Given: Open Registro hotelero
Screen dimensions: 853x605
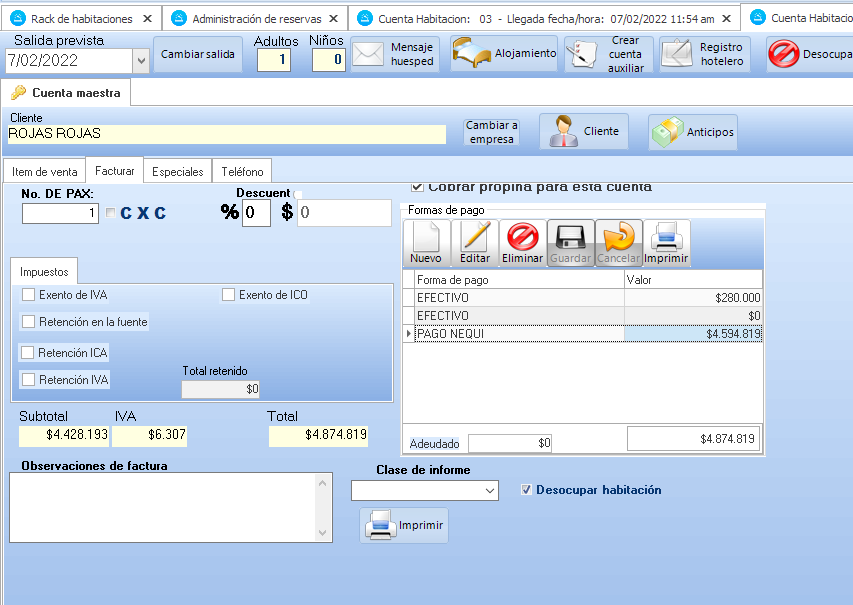Looking at the screenshot, I should tap(704, 54).
